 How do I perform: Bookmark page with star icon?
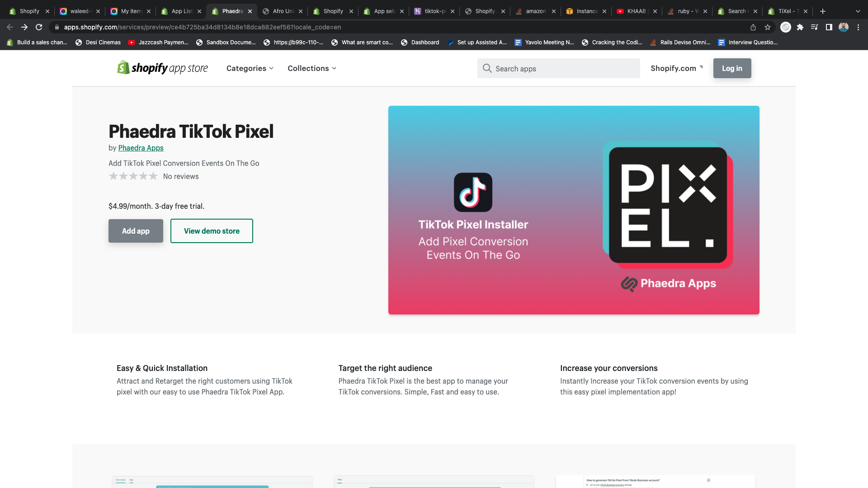point(768,27)
